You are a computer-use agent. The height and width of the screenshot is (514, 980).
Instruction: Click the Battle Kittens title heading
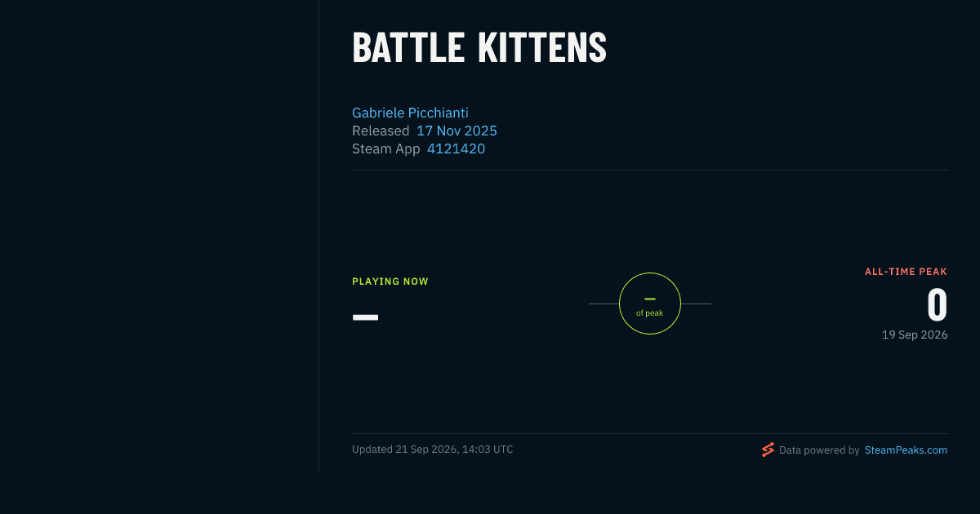coord(479,48)
